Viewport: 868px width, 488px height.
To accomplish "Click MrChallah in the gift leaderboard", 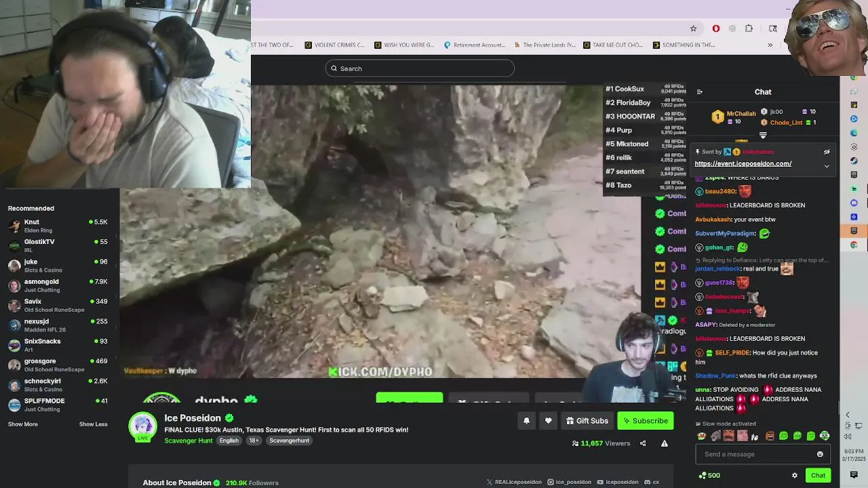I will tap(741, 114).
